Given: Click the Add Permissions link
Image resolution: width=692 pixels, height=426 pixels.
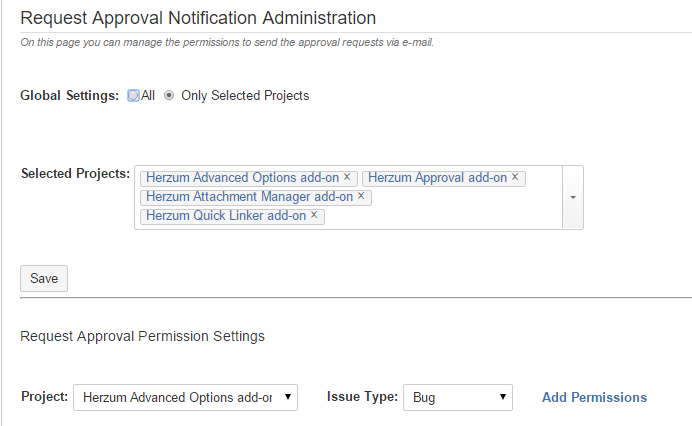Looking at the screenshot, I should point(594,398).
